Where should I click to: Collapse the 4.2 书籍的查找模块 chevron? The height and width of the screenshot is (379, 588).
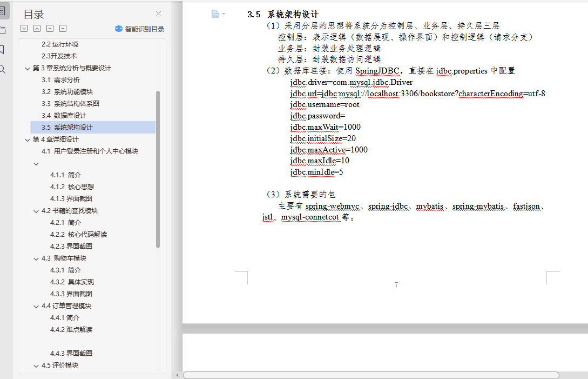click(36, 211)
